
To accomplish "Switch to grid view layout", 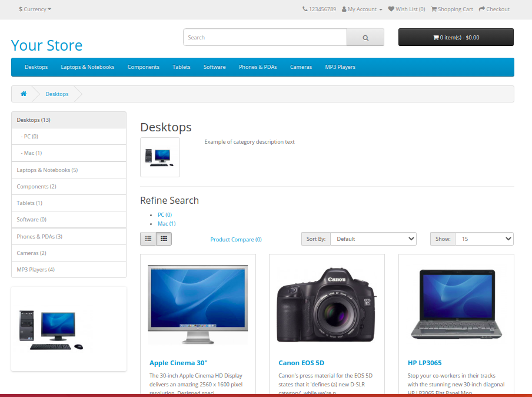I will click(x=164, y=239).
